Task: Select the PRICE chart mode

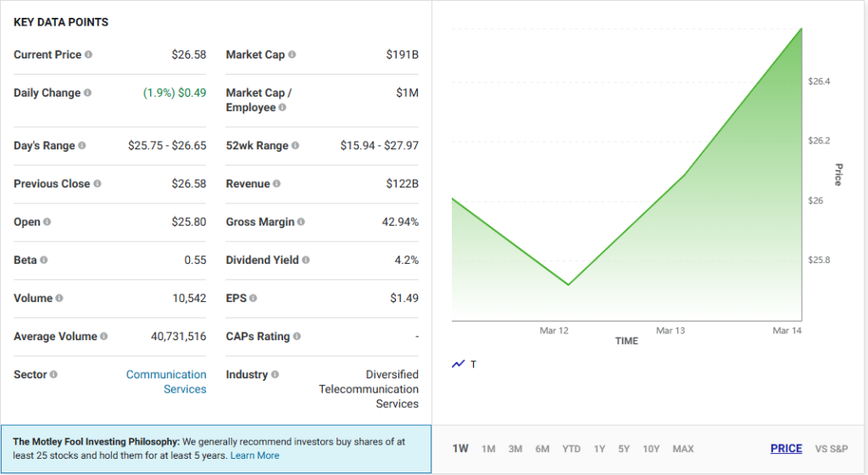Action: pyautogui.click(x=786, y=449)
